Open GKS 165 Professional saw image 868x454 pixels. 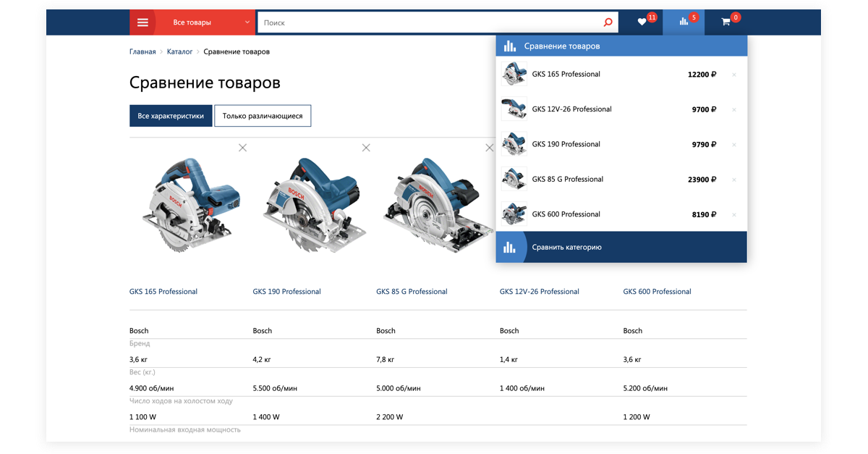(x=190, y=204)
